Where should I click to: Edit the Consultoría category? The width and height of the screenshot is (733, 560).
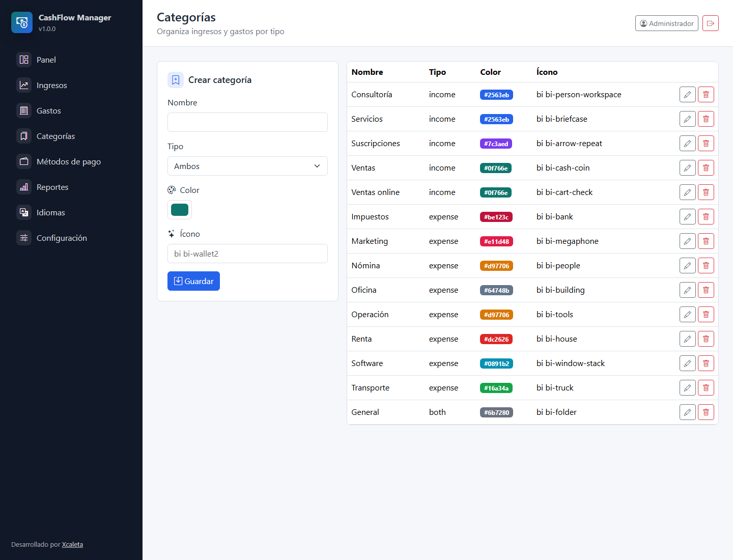point(687,95)
